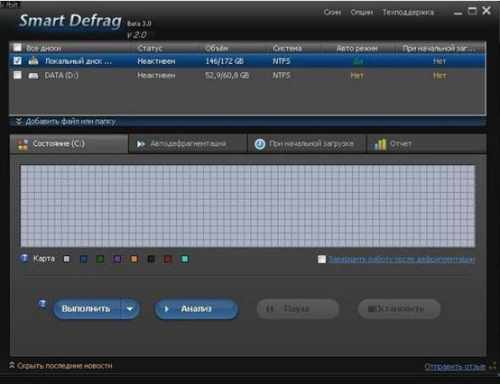Open the Опции menu
Image resolution: width=500 pixels, height=384 pixels.
click(x=362, y=12)
